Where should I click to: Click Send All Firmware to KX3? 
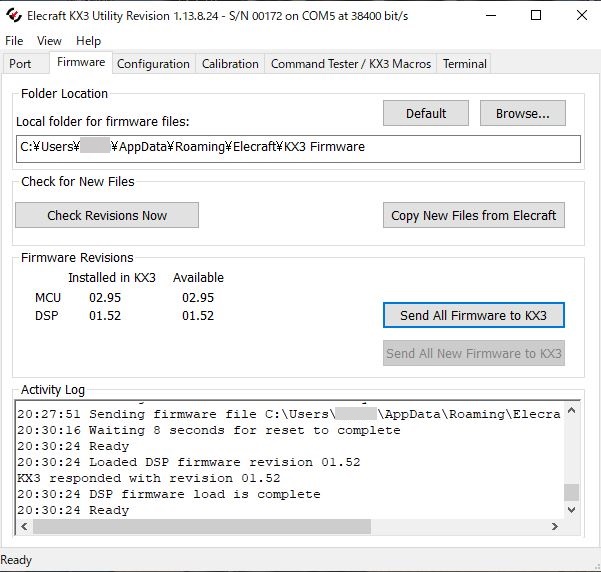[474, 315]
